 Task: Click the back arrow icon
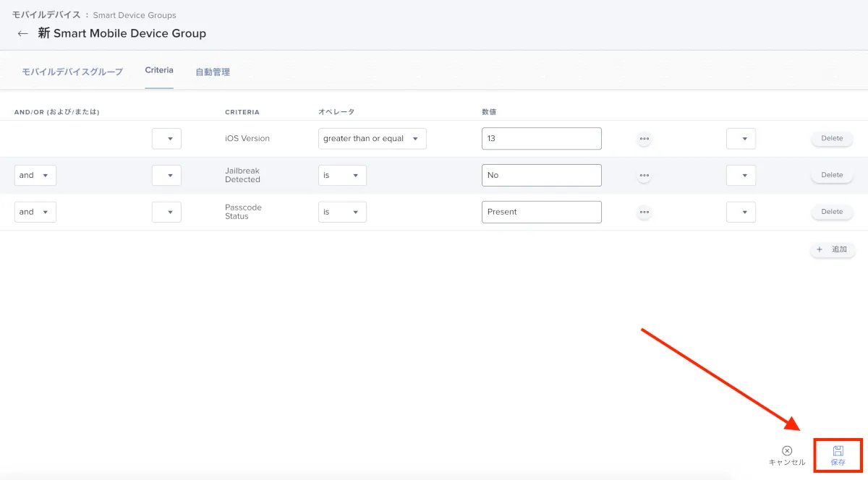click(23, 33)
